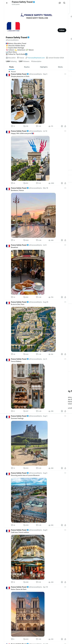Open the three-dot menu on 'Bordeaux, France' post
This screenshot has width=72, height=644.
(65, 188)
